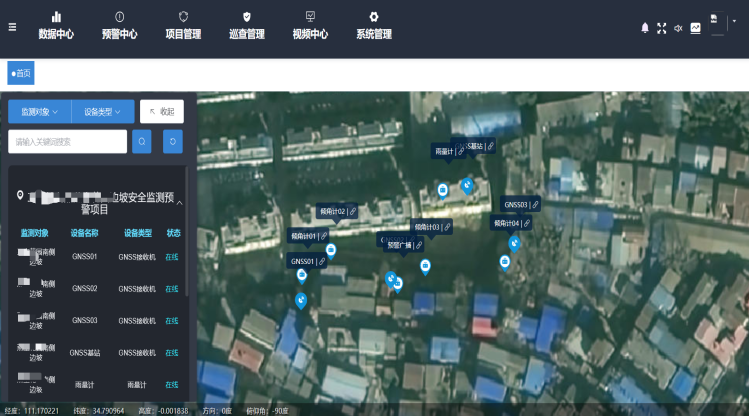Select the 倾角计04 map marker label
Viewport: 749px width, 416px height.
[x=505, y=223]
